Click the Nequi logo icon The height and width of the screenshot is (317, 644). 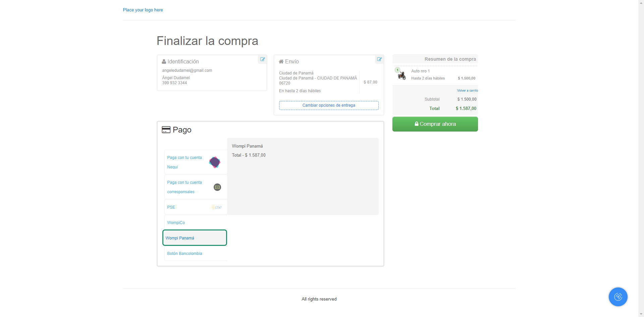pos(215,162)
